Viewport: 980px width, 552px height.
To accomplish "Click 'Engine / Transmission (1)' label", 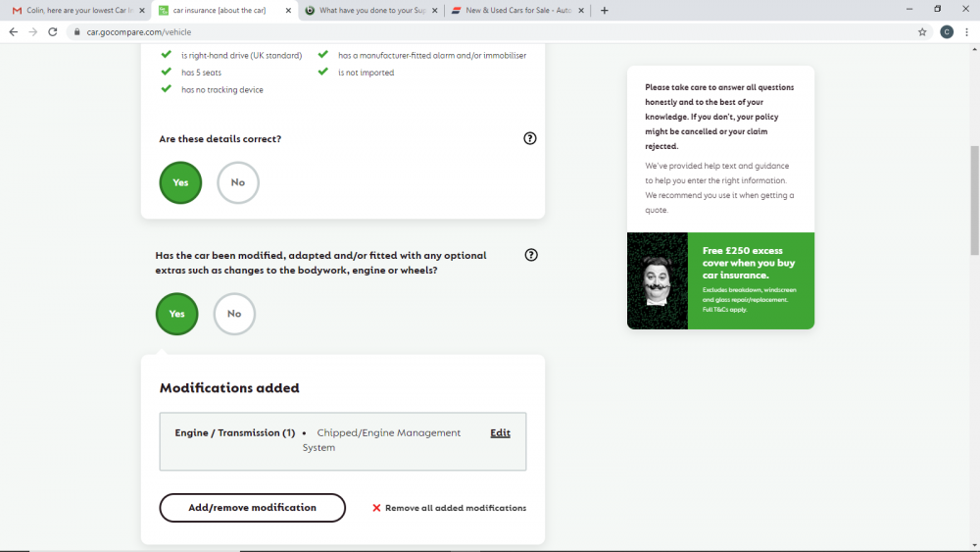I will click(235, 432).
